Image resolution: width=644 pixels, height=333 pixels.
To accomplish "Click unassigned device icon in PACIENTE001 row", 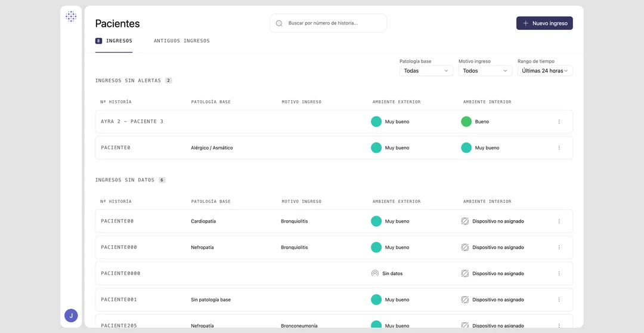I will 465,300.
